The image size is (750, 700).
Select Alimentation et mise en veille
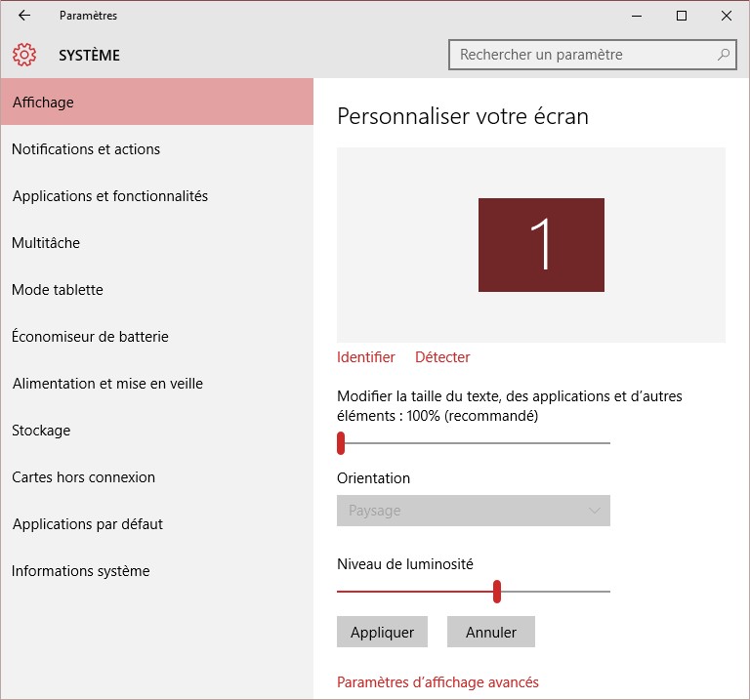[x=107, y=384]
